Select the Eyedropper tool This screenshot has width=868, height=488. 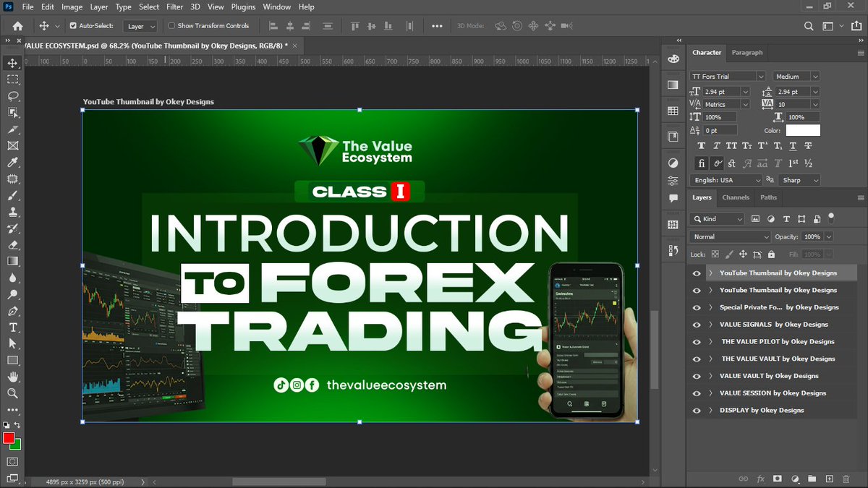pos(12,163)
